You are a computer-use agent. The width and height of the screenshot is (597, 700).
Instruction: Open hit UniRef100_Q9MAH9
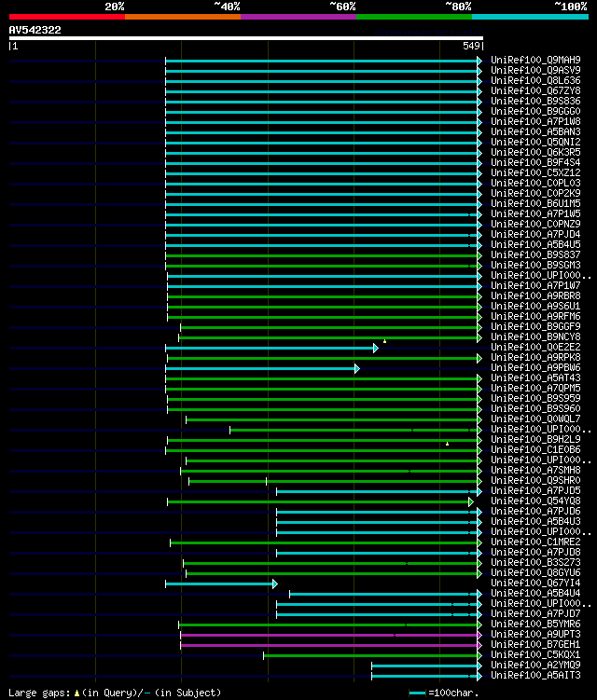click(535, 60)
